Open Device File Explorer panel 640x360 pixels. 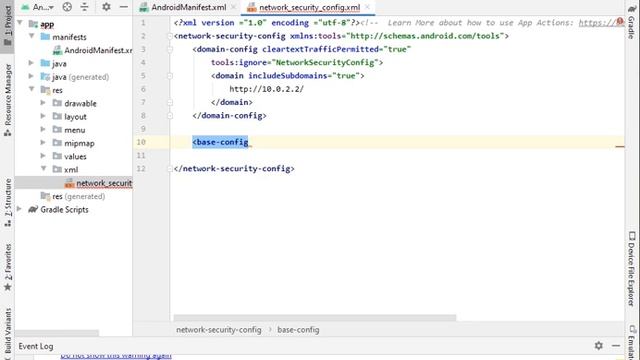point(631,269)
